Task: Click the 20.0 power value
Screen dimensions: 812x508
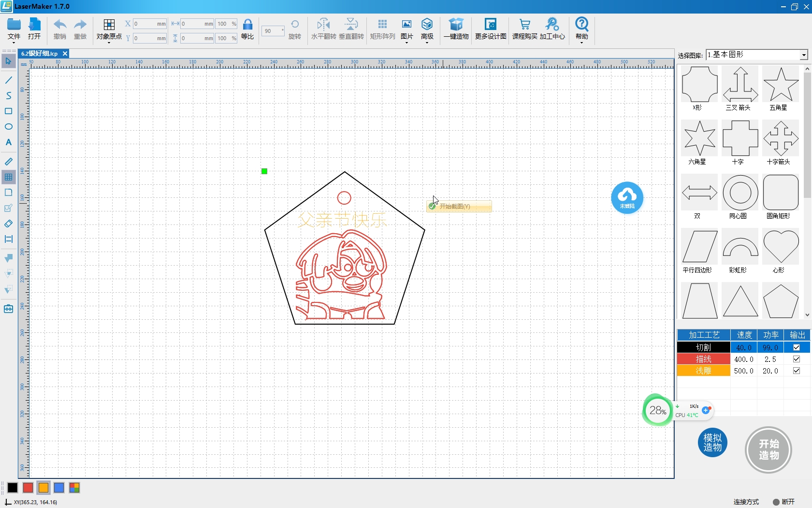Action: pos(770,371)
